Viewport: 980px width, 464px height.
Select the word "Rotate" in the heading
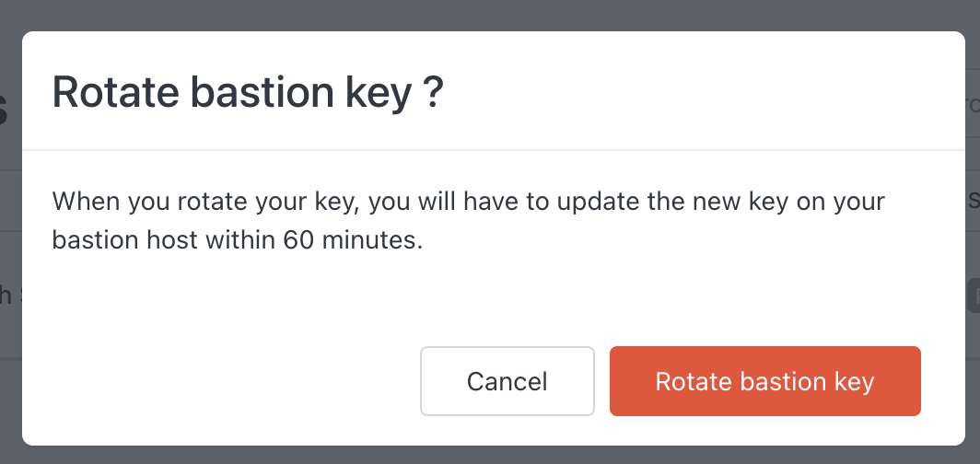click(115, 92)
